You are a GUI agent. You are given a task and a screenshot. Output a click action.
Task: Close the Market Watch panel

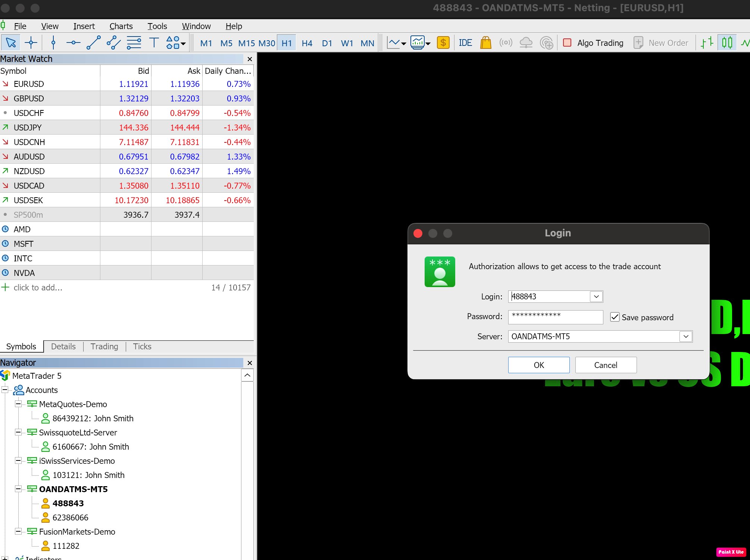pos(250,59)
